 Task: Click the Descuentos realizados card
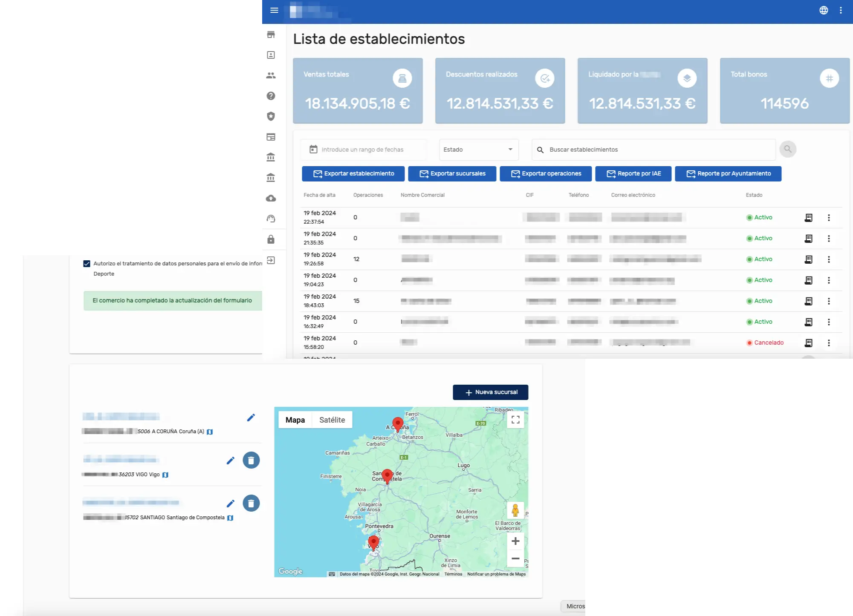click(x=500, y=91)
